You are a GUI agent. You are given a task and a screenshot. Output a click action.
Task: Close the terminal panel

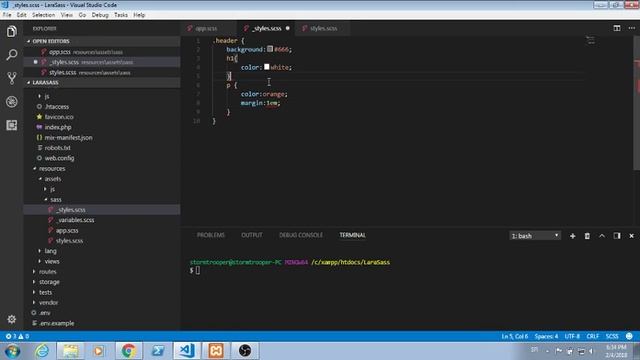click(631, 236)
